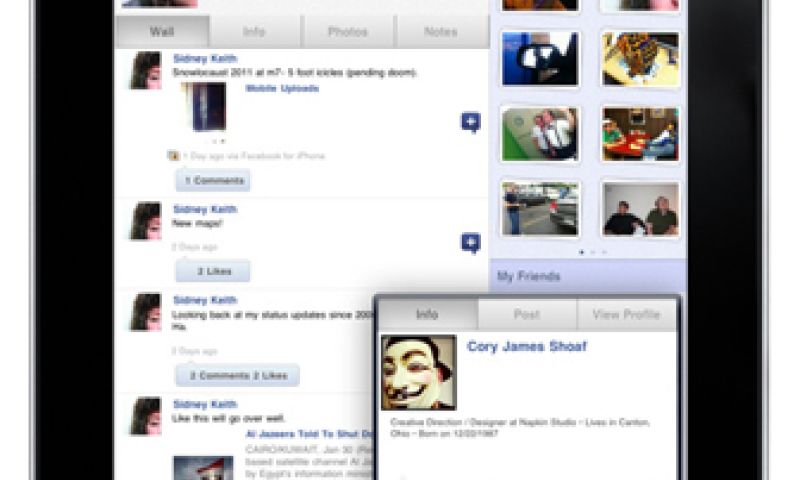Click avatar beside New mags post
This screenshot has height=480, width=800.
point(145,221)
